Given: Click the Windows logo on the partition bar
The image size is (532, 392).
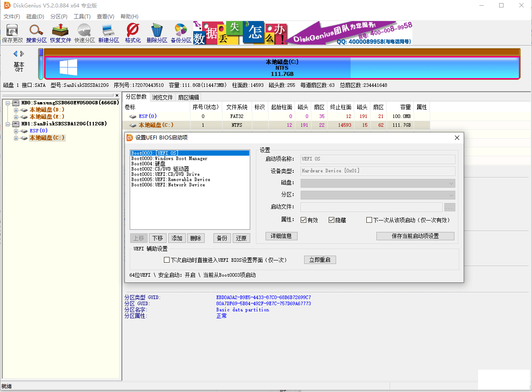Looking at the screenshot, I should click(x=68, y=67).
